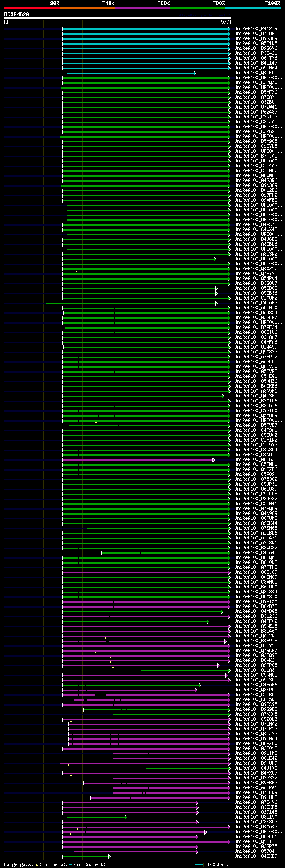Select the UniRef100_B4PS78 label
The image size is (285, 868).
[256, 224]
